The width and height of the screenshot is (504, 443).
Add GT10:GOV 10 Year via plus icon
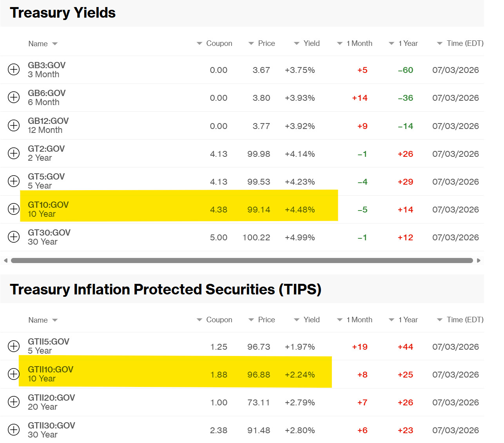14,209
